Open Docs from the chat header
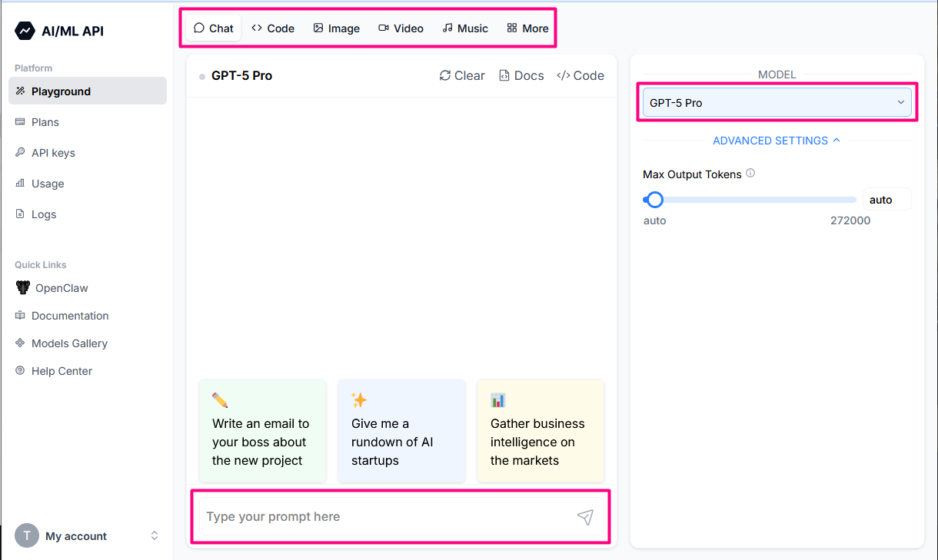This screenshot has width=938, height=560. pyautogui.click(x=521, y=75)
